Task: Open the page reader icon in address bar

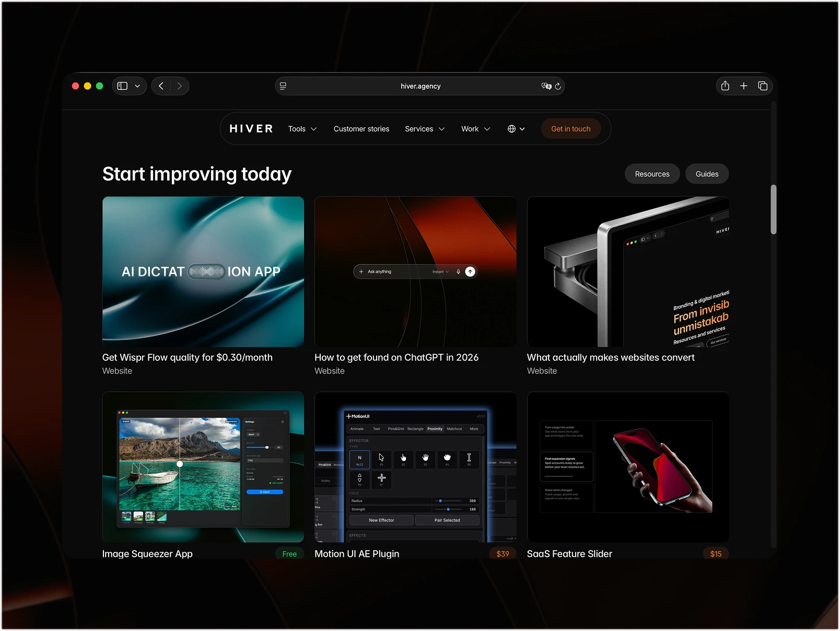Action: coord(283,86)
